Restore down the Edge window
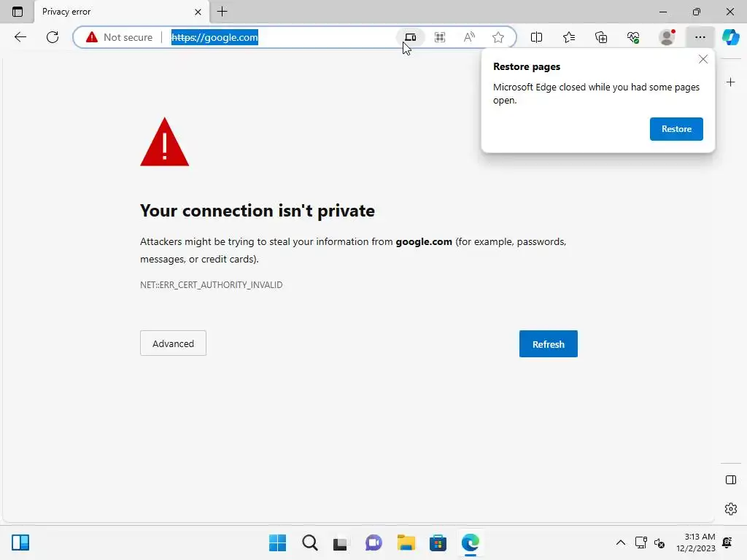The image size is (747, 560). [x=697, y=12]
